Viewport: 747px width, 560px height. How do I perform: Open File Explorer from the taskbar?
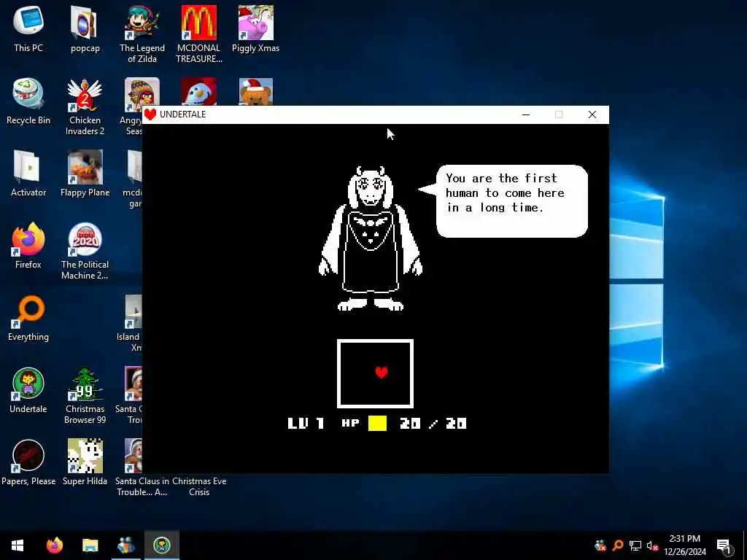(90, 545)
